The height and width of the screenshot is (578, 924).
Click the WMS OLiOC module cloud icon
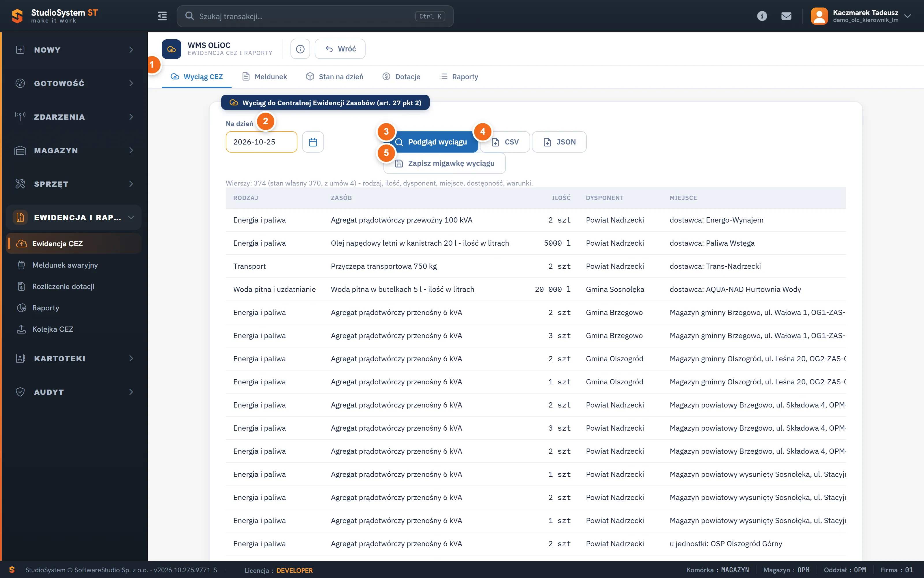pyautogui.click(x=172, y=49)
